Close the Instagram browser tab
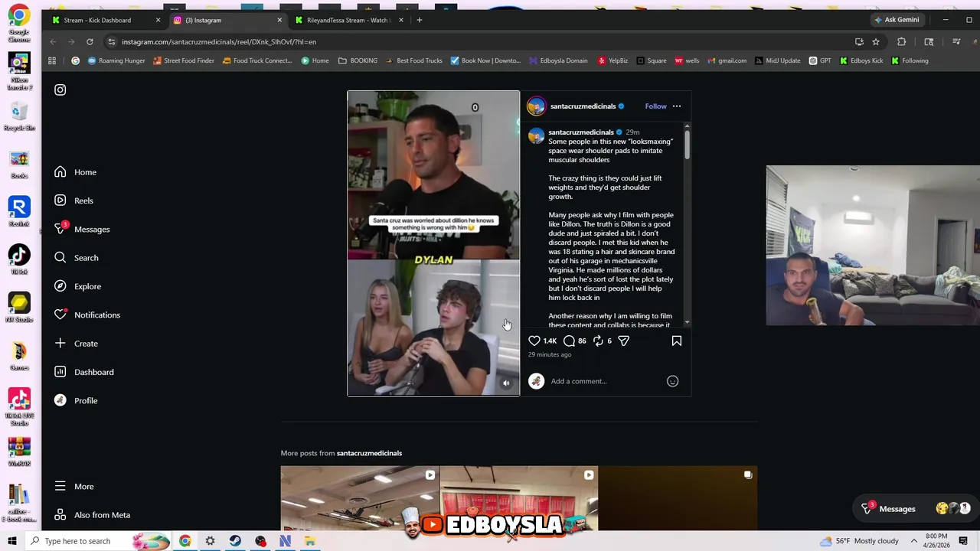The height and width of the screenshot is (551, 980). tap(279, 20)
